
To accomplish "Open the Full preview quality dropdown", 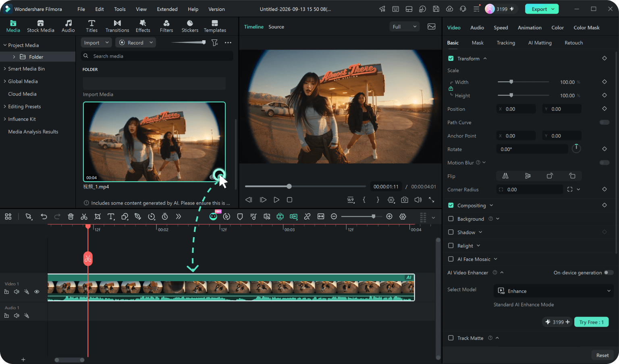I will coord(405,27).
